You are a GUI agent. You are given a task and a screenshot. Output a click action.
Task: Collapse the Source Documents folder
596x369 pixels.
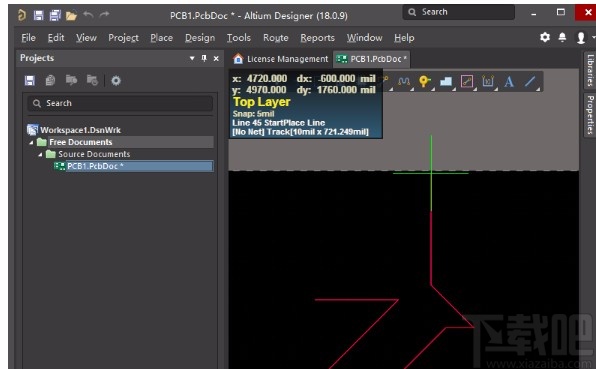[x=40, y=155]
